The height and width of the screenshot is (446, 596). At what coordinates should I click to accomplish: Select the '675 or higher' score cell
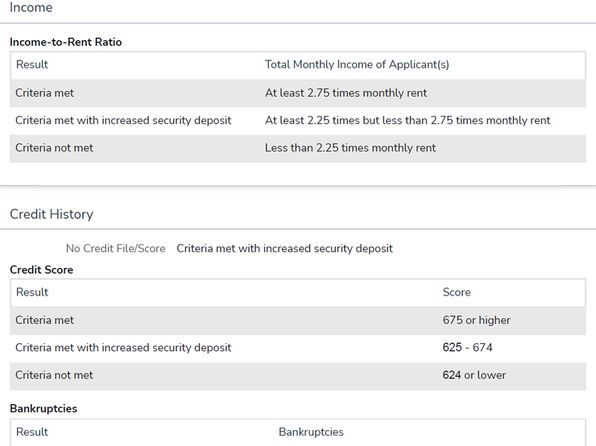click(476, 320)
